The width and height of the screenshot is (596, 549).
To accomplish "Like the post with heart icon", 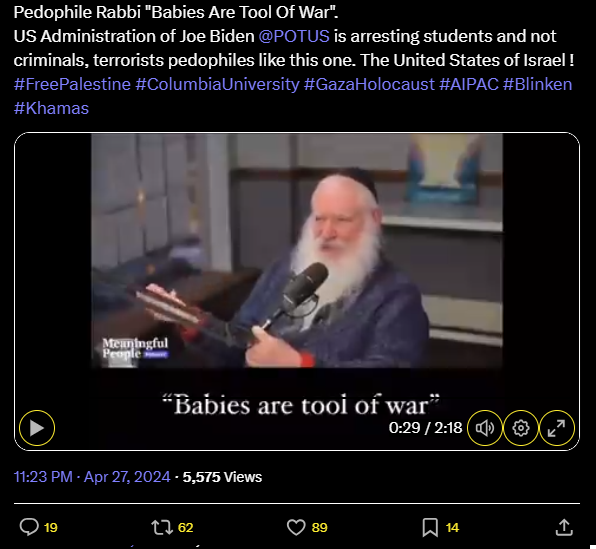I will (296, 527).
